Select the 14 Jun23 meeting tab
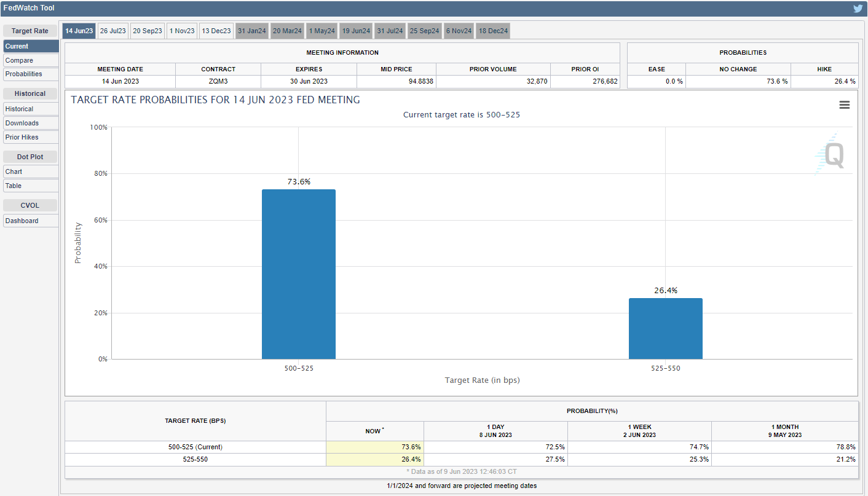 (x=79, y=31)
